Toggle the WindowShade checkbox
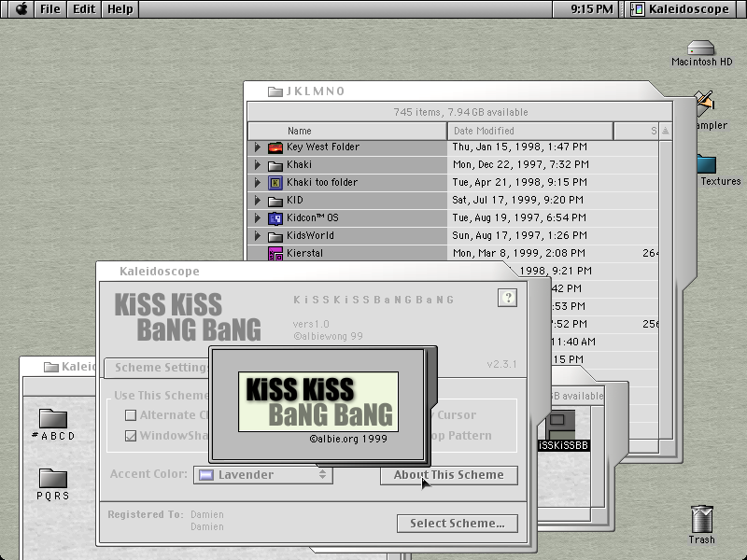The image size is (747, 560). [x=131, y=436]
